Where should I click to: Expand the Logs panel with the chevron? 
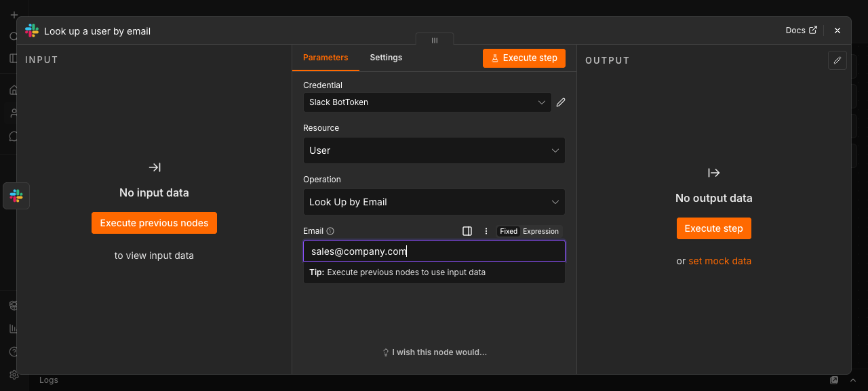click(x=853, y=380)
